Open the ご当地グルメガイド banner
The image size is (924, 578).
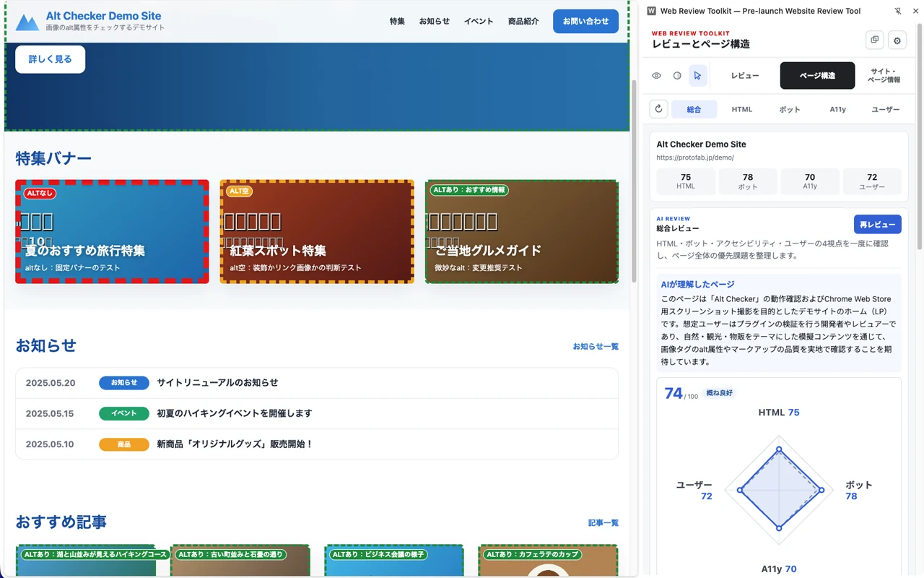click(522, 231)
